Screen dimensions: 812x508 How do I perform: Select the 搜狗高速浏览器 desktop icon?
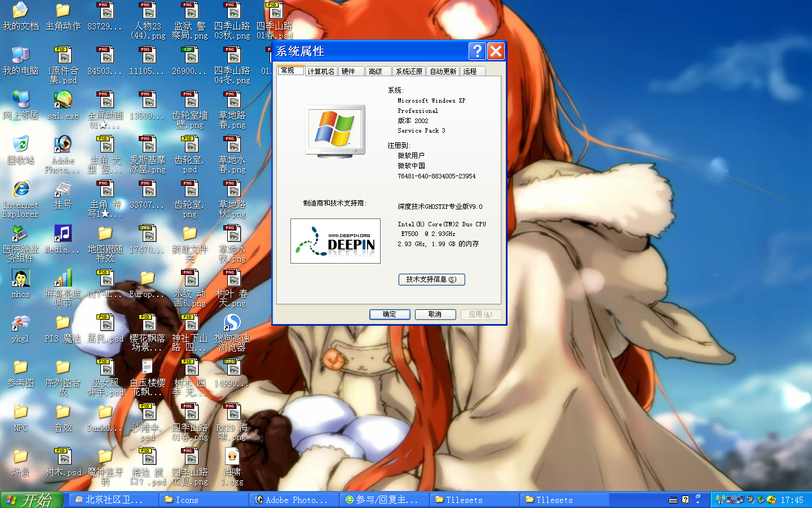coord(232,332)
